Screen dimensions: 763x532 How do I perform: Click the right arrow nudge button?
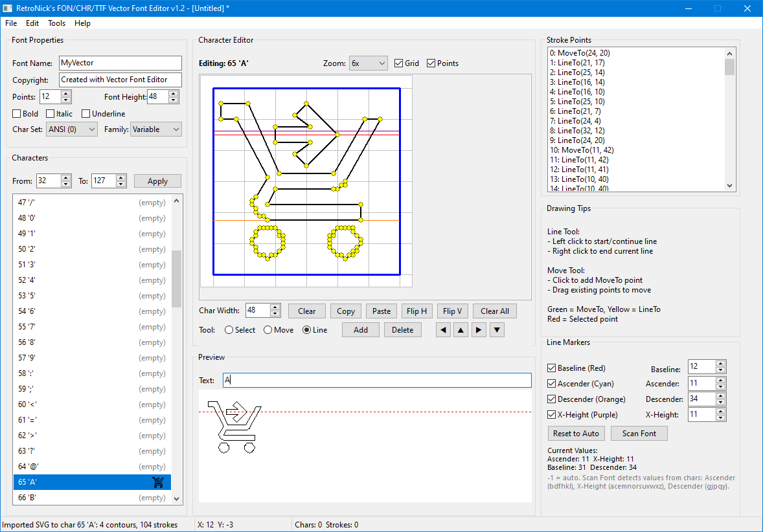(x=479, y=330)
